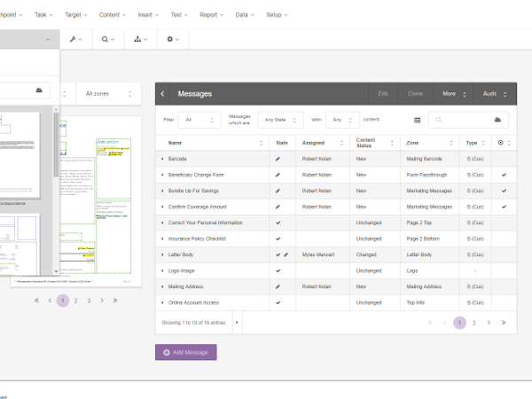Click pencil state icon for Mailing Address
This screenshot has height=399, width=532.
[x=278, y=286]
